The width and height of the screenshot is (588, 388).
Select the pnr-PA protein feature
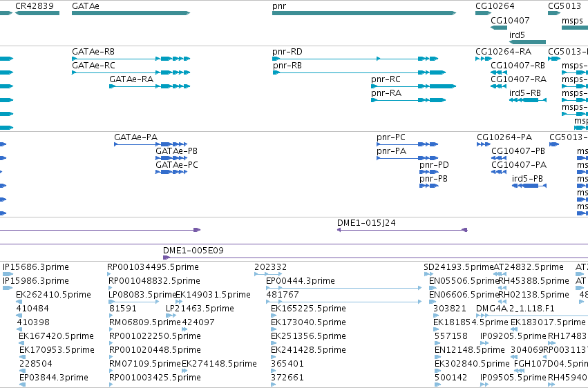(x=407, y=158)
